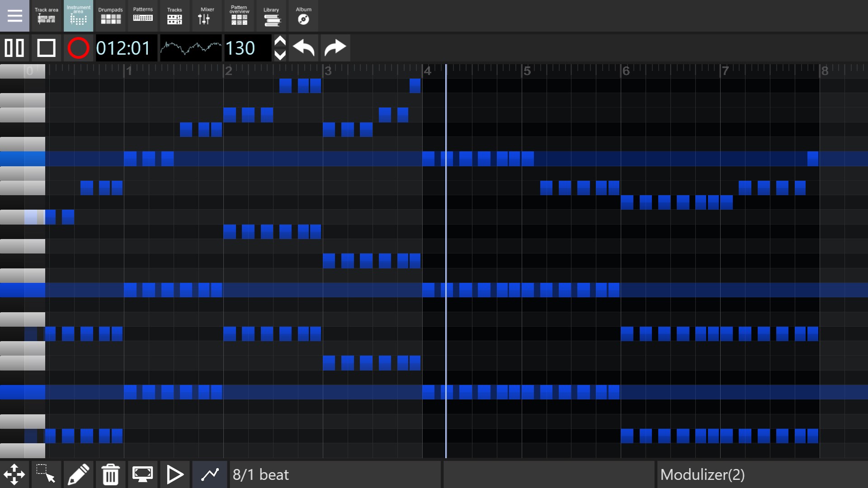
Task: Open the main hamburger menu
Action: pyautogui.click(x=15, y=16)
